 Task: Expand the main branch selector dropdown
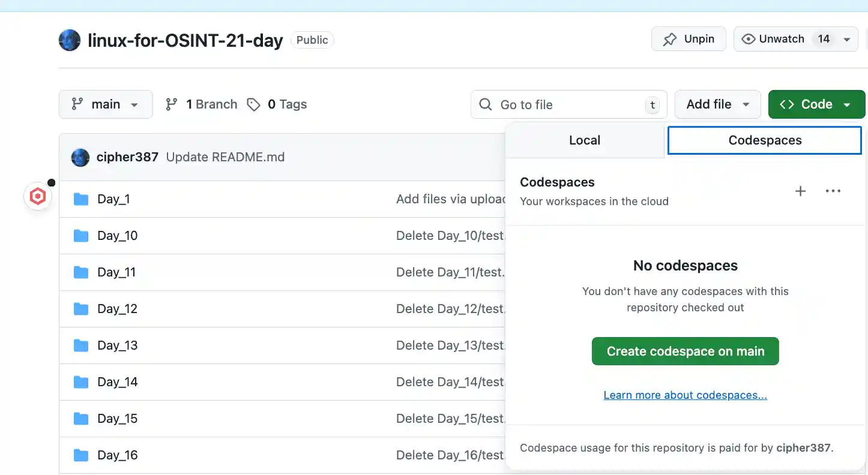106,104
